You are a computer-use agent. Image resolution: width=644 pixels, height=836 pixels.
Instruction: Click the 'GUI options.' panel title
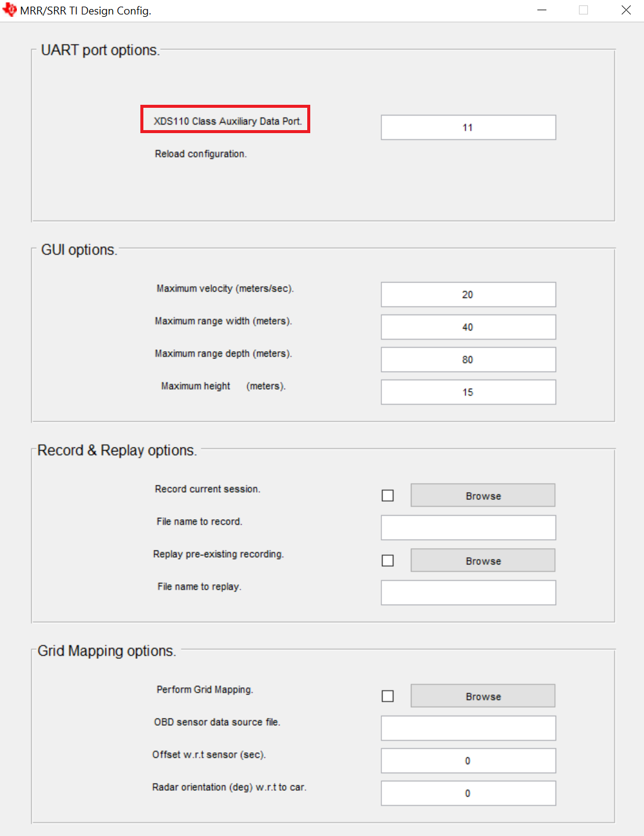pyautogui.click(x=80, y=250)
